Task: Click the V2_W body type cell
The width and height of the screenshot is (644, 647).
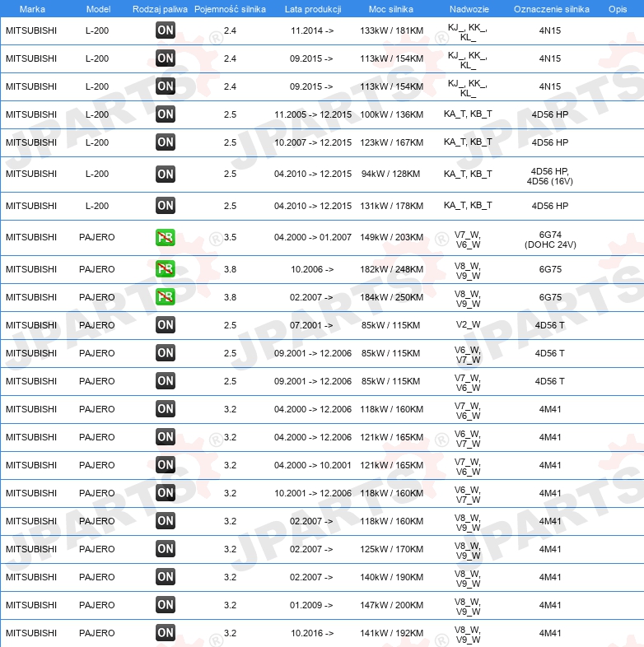Action: pos(468,325)
